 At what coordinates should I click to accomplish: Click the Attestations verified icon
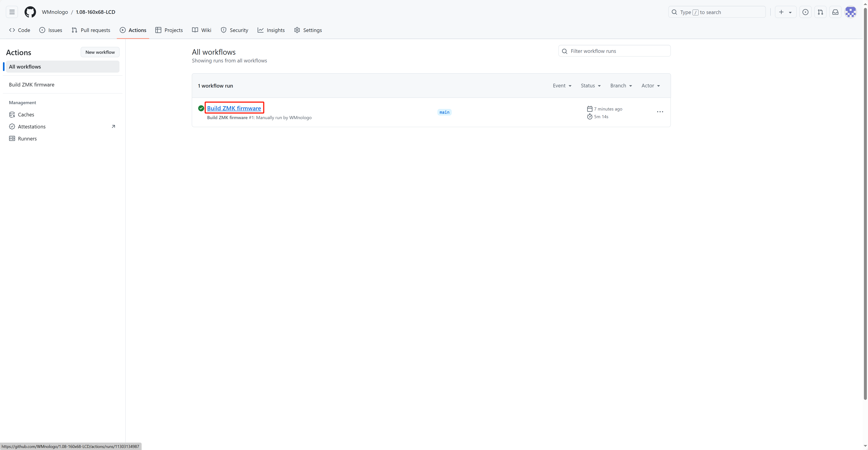12,126
